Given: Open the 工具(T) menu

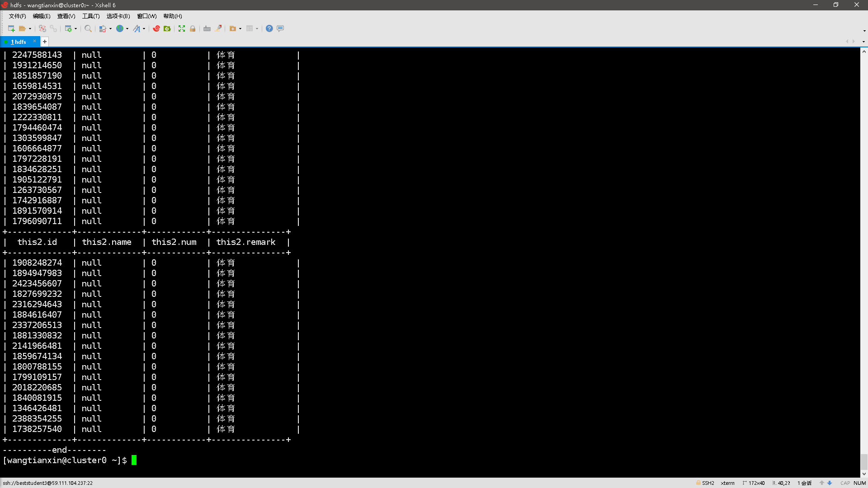Looking at the screenshot, I should pos(91,16).
